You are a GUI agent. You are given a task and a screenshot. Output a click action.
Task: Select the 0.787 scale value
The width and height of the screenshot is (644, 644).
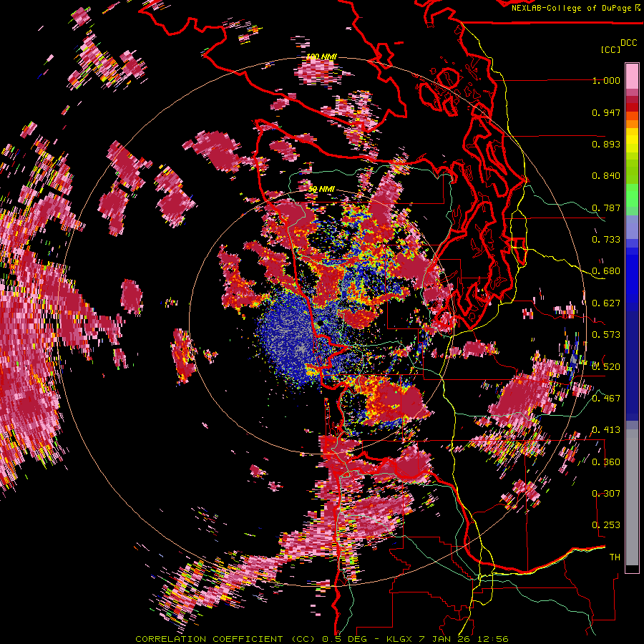click(606, 208)
